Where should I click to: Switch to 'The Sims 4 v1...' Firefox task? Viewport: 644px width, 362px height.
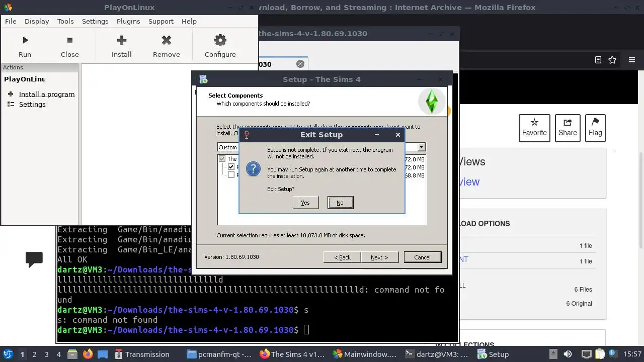point(292,354)
